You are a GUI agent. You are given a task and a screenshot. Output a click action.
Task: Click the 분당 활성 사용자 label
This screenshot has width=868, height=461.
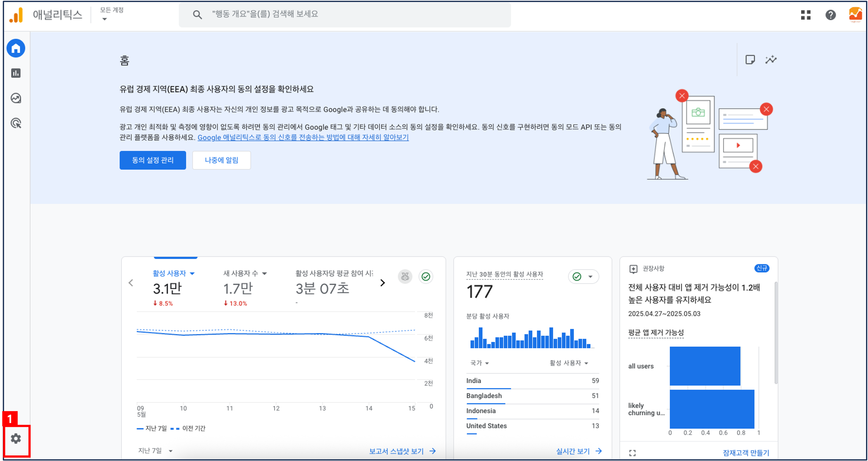coord(487,316)
